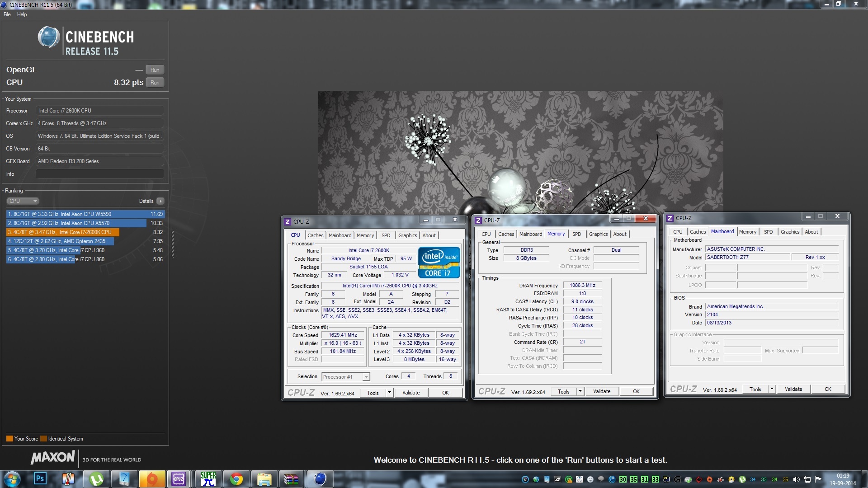868x488 pixels.
Task: Click the mainboard model SABERTOOTH Z77
Action: [x=748, y=257]
